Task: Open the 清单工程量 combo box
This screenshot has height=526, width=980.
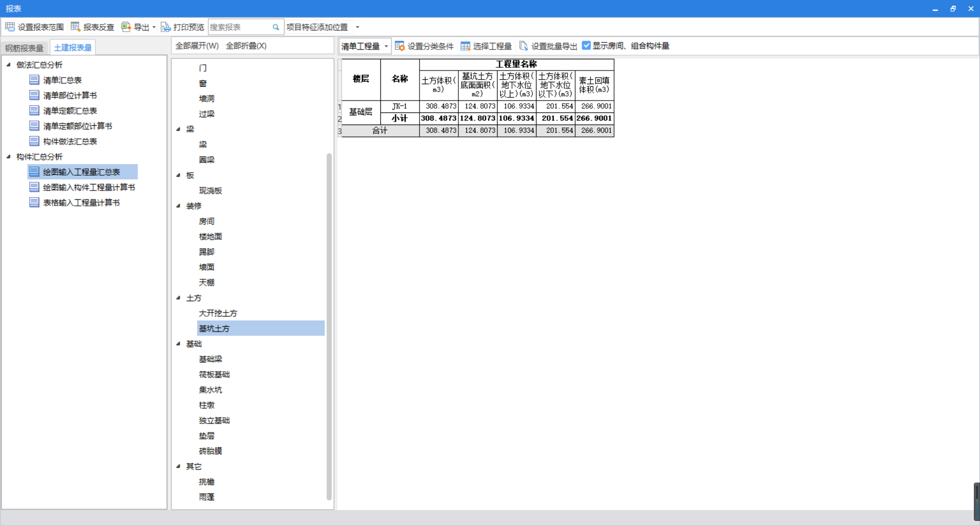Action: [365, 46]
